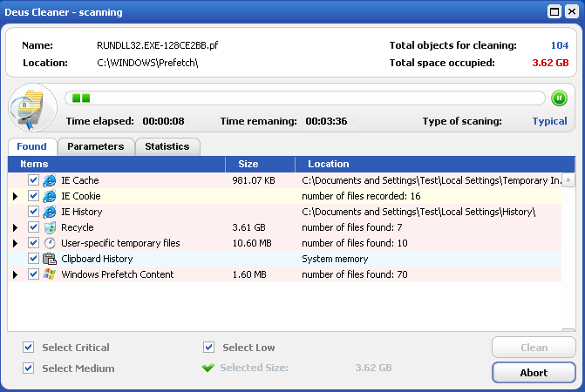Toggle the Select Critical checkbox
Image resolution: width=585 pixels, height=392 pixels.
[29, 348]
